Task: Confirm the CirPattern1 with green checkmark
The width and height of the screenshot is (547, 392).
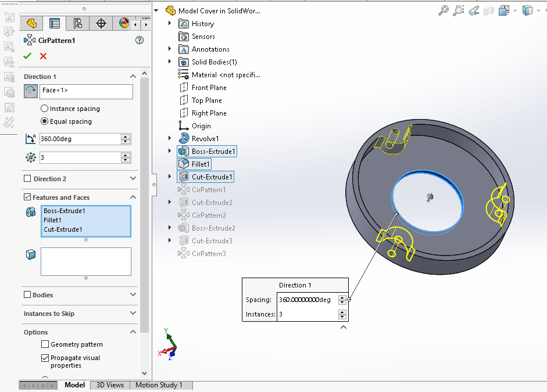Action: pyautogui.click(x=27, y=56)
